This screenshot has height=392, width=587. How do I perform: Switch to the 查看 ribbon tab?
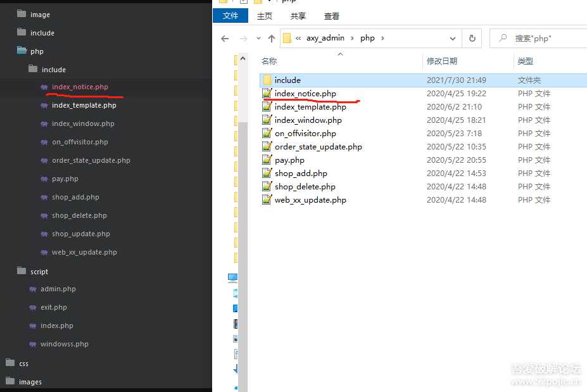coord(331,16)
